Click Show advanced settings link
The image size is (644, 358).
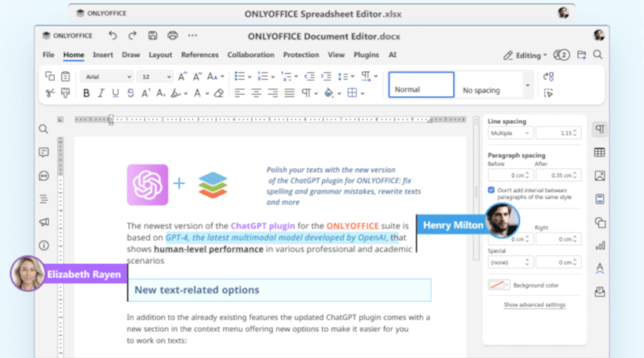[535, 305]
